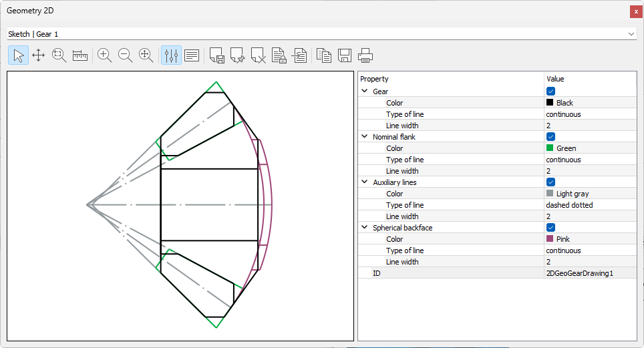Click the zoom out magnifier
The width and height of the screenshot is (644, 348).
(126, 55)
